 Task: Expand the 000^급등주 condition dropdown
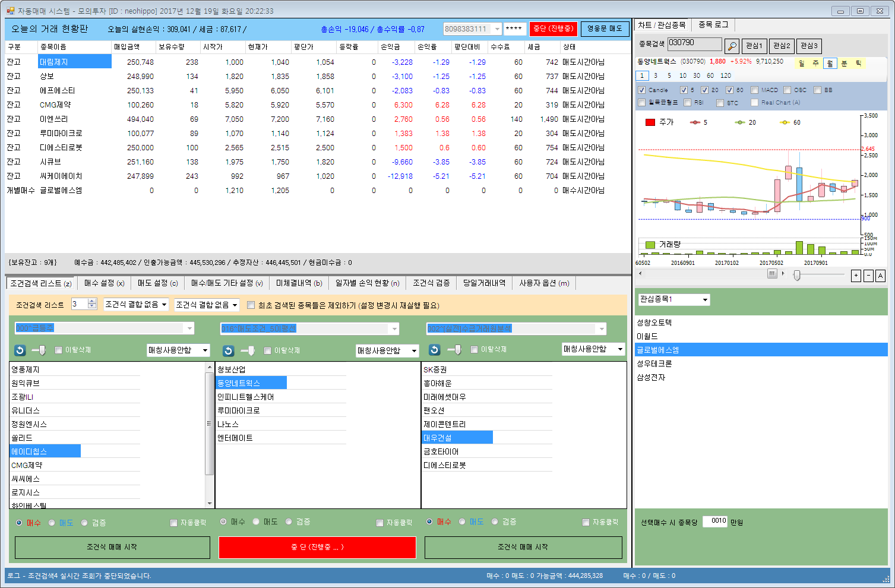click(x=189, y=328)
